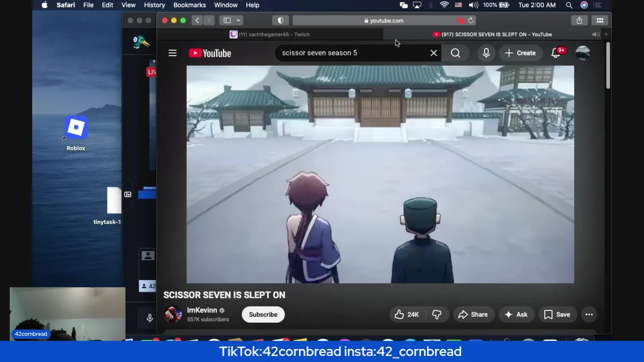Like the video with 24K likes
This screenshot has width=644, height=362.
click(x=407, y=314)
